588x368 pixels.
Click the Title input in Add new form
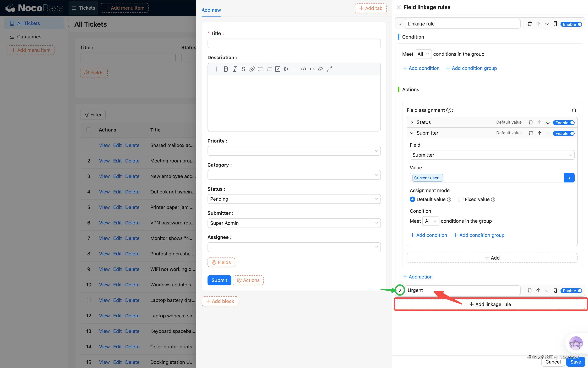coord(294,43)
